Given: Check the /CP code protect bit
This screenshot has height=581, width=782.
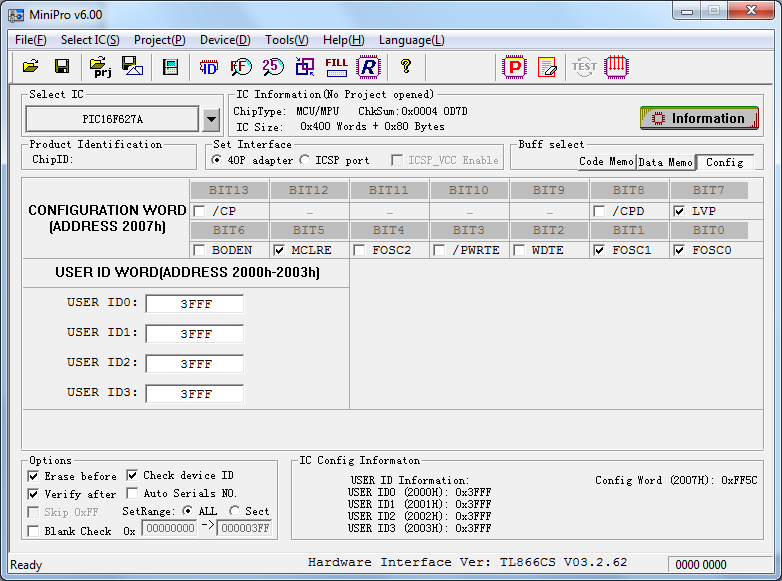Looking at the screenshot, I should [199, 211].
